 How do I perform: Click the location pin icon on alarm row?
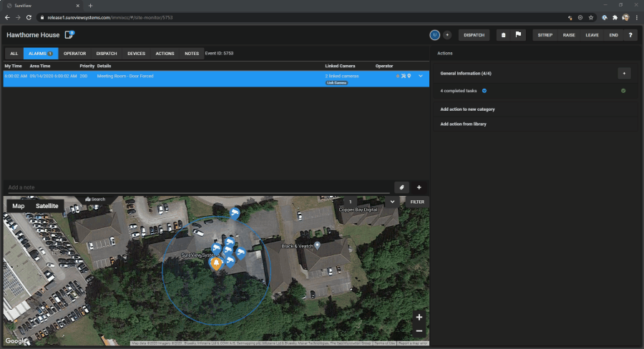point(409,76)
